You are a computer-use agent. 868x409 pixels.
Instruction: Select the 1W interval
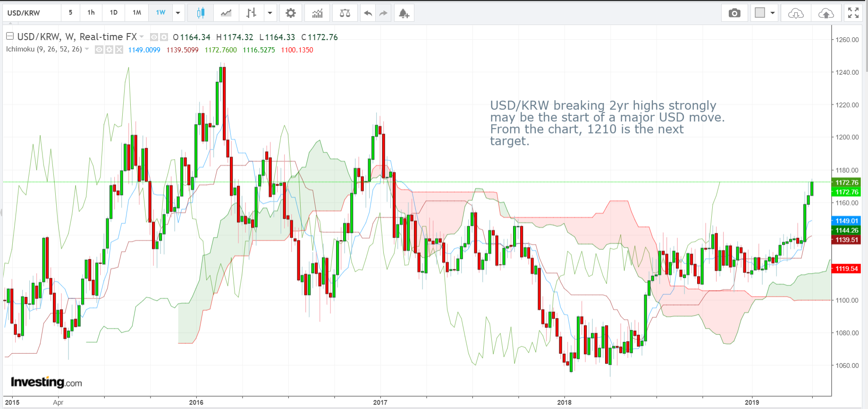point(160,13)
